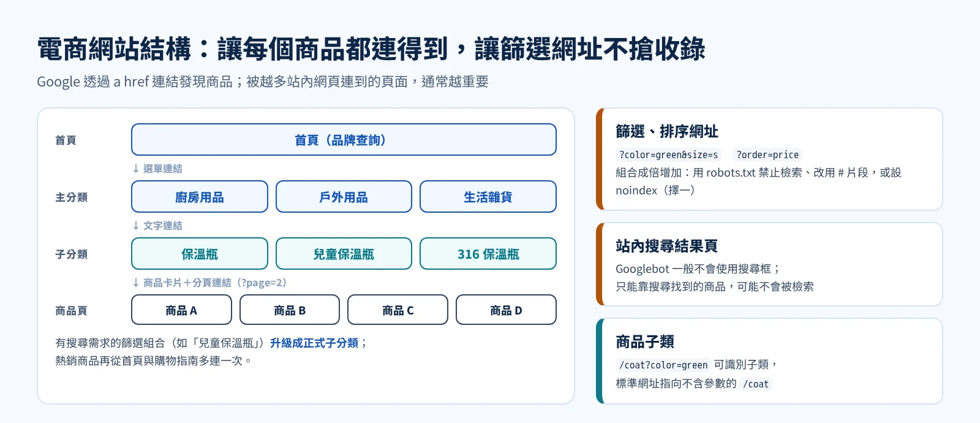Click the 站內搜尋結果頁 card heading
The image size is (980, 423).
click(667, 246)
